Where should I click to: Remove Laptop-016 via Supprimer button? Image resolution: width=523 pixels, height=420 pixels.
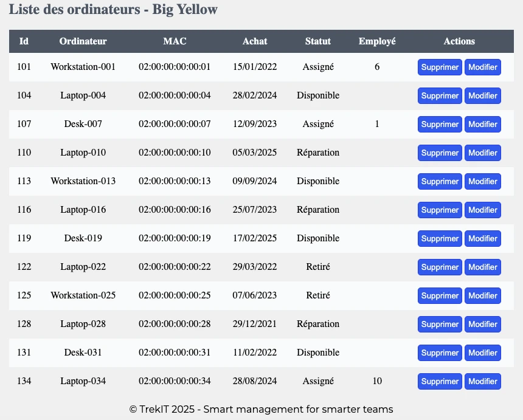440,210
